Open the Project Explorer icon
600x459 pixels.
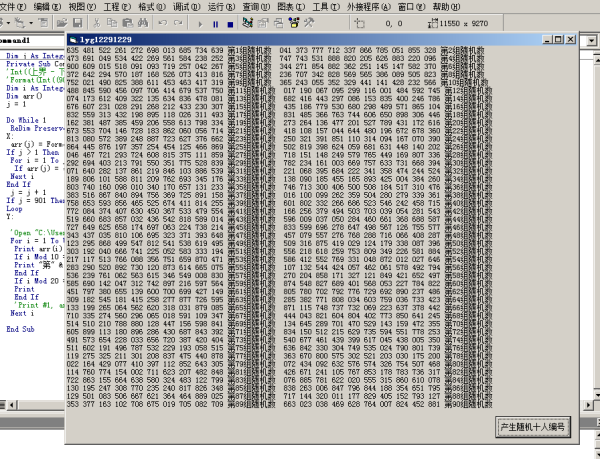[248, 23]
